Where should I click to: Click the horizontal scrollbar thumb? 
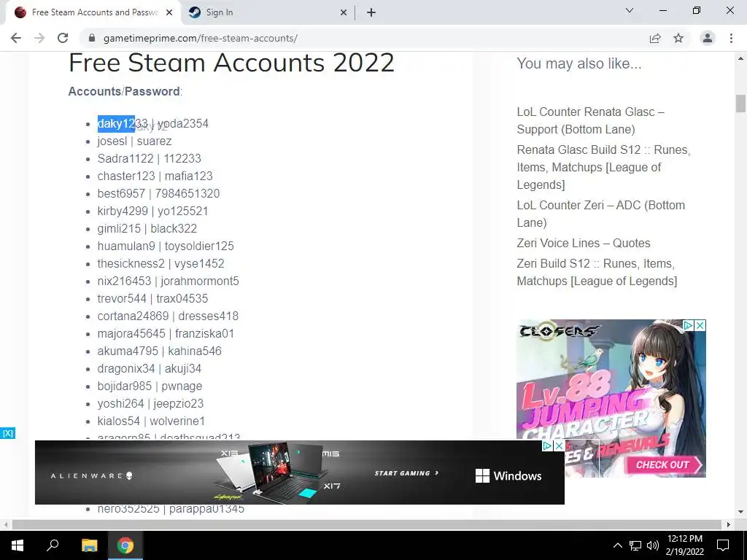pos(366,524)
